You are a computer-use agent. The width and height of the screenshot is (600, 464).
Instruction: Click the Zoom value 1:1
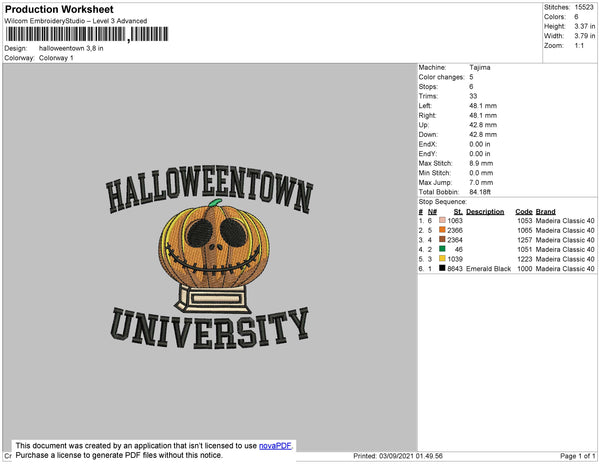point(579,46)
